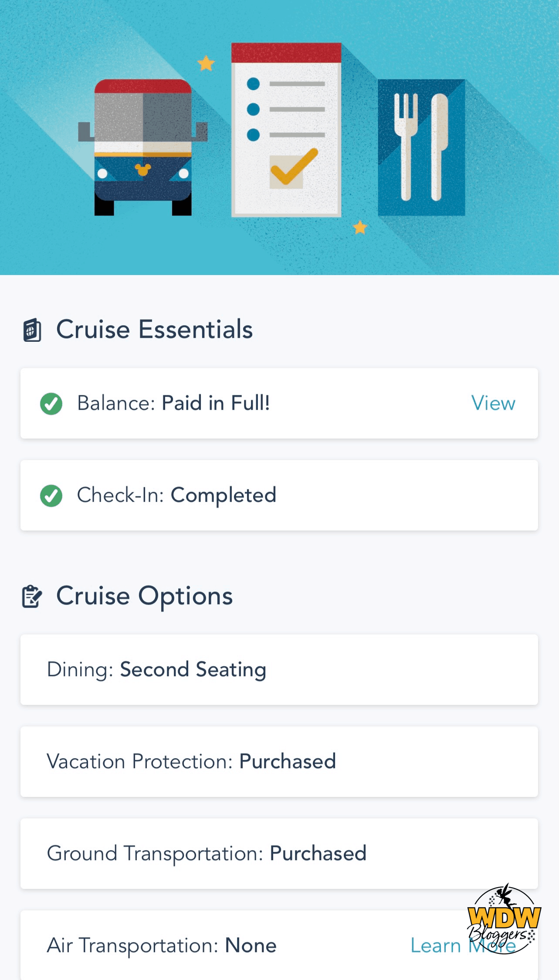Open the Ground Transportation: Purchased row
The width and height of the screenshot is (559, 980).
pos(279,854)
